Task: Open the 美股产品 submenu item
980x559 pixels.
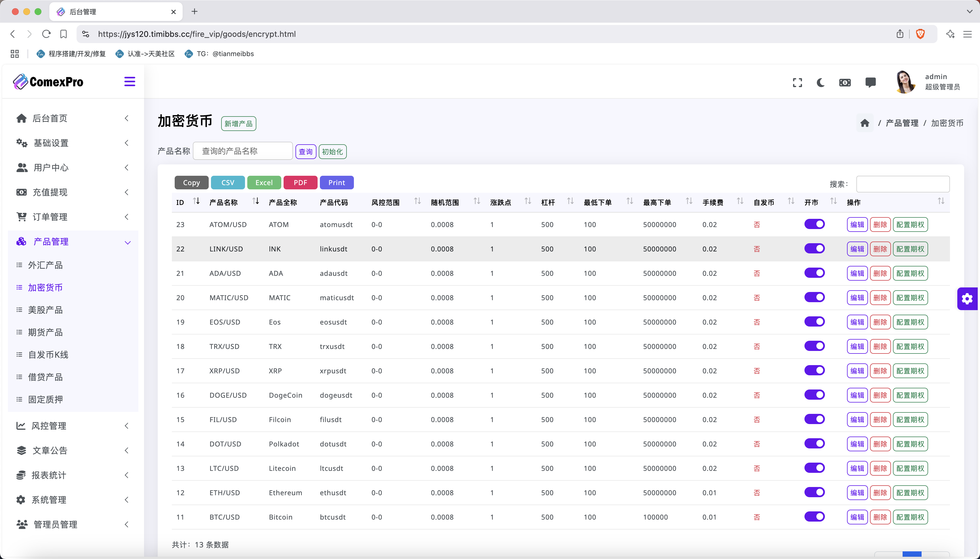Action: pyautogui.click(x=45, y=310)
